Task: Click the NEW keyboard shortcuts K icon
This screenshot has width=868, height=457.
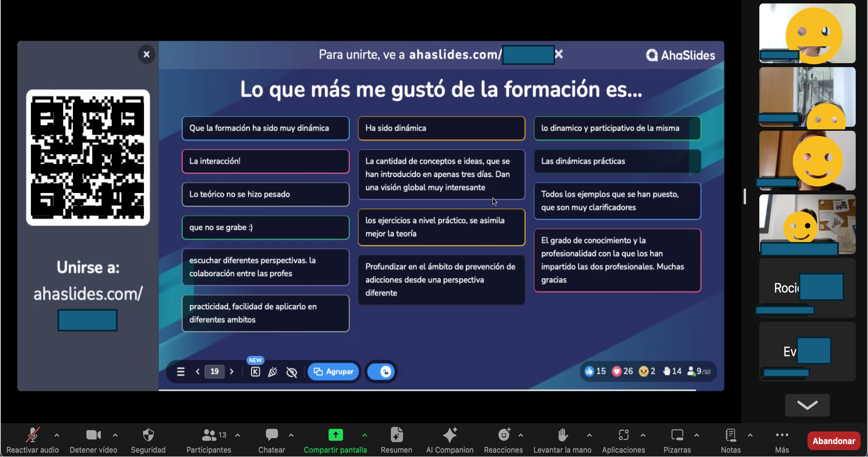Action: click(x=256, y=371)
